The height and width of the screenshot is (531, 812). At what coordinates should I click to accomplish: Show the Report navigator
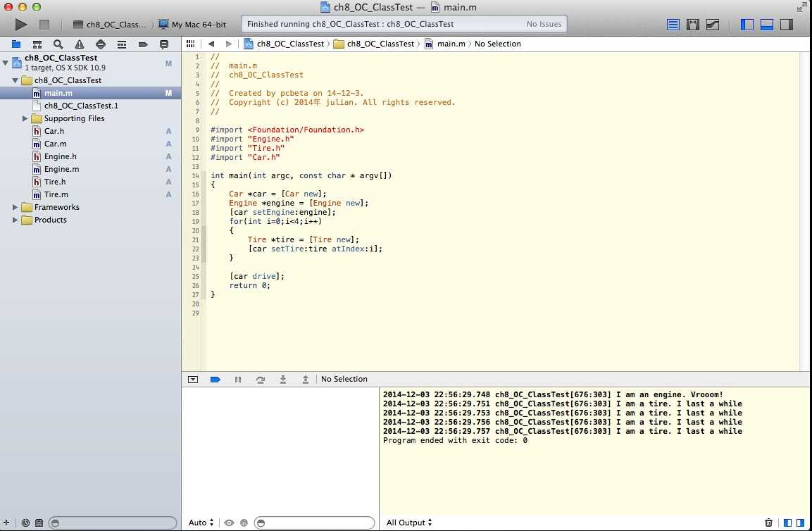(x=164, y=44)
